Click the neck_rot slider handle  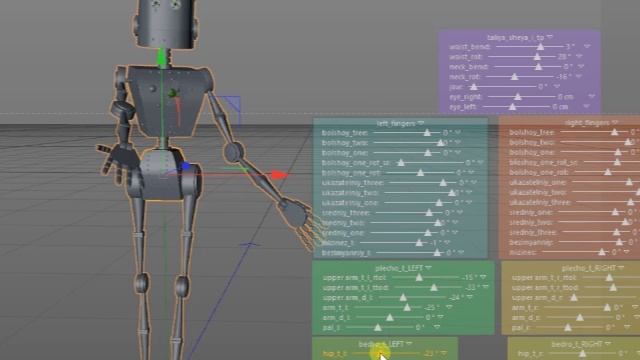click(514, 76)
